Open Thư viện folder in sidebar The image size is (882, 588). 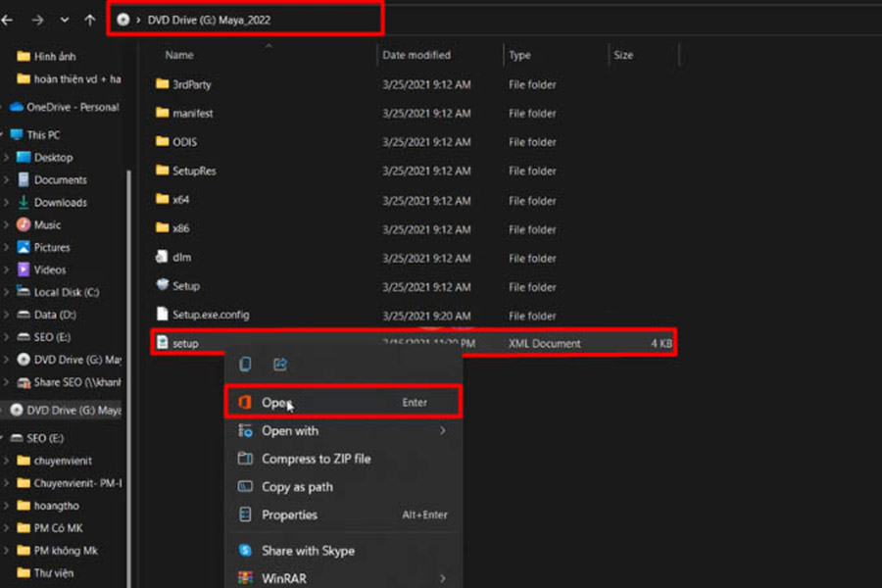coord(45,573)
